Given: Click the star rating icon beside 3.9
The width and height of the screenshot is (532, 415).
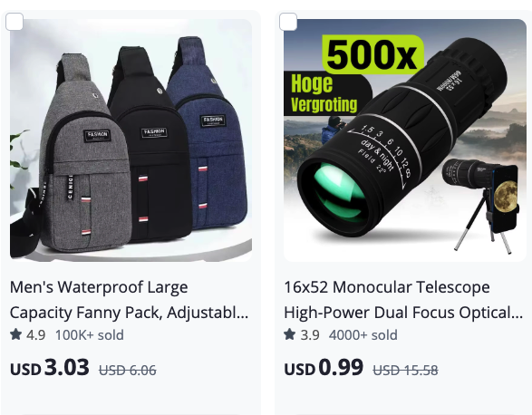Looking at the screenshot, I should click(x=290, y=334).
